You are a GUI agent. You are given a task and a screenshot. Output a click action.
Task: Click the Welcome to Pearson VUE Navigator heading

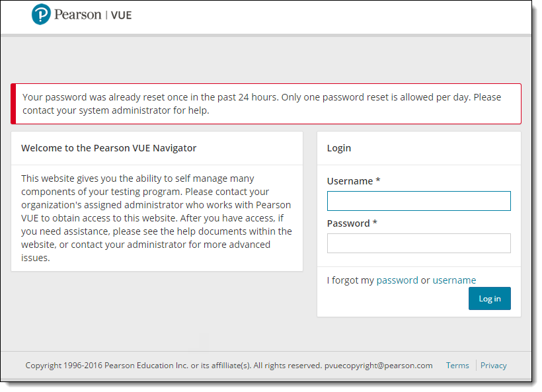[108, 148]
